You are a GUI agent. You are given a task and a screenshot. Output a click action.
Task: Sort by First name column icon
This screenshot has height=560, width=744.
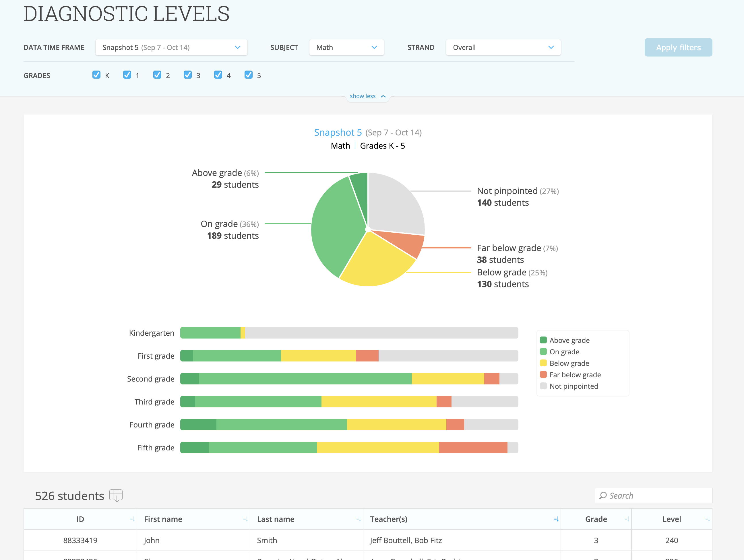245,519
